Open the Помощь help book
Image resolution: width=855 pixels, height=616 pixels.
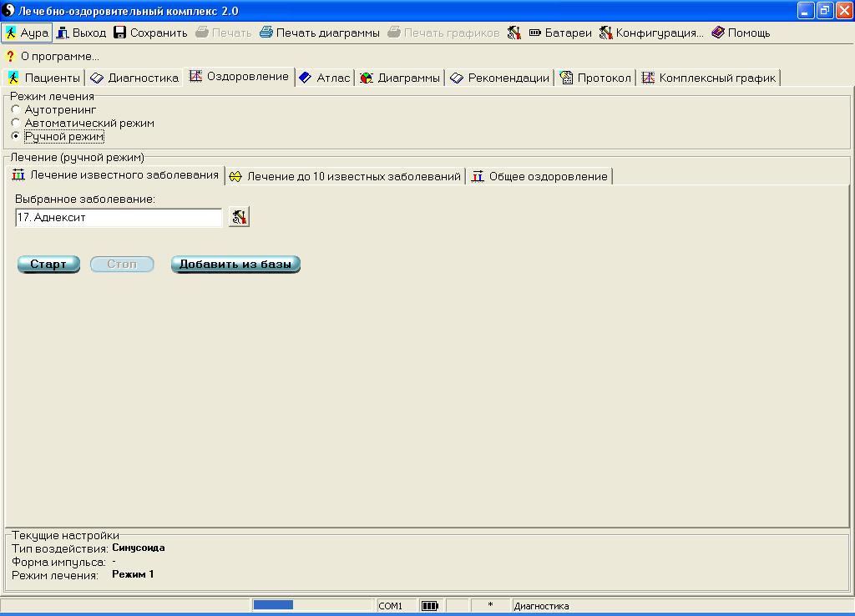point(741,33)
